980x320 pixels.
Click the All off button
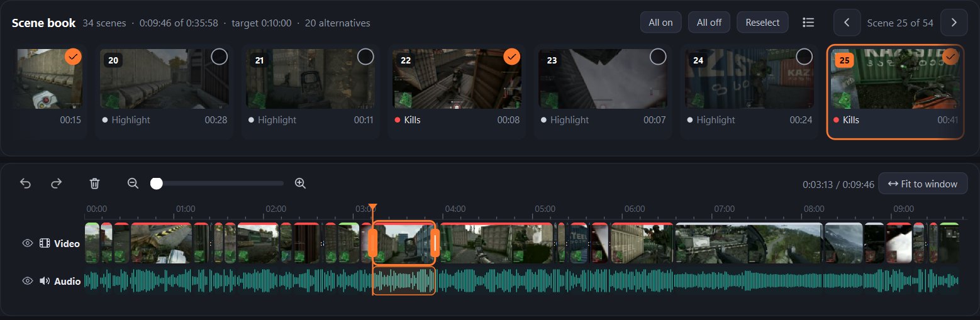[709, 23]
